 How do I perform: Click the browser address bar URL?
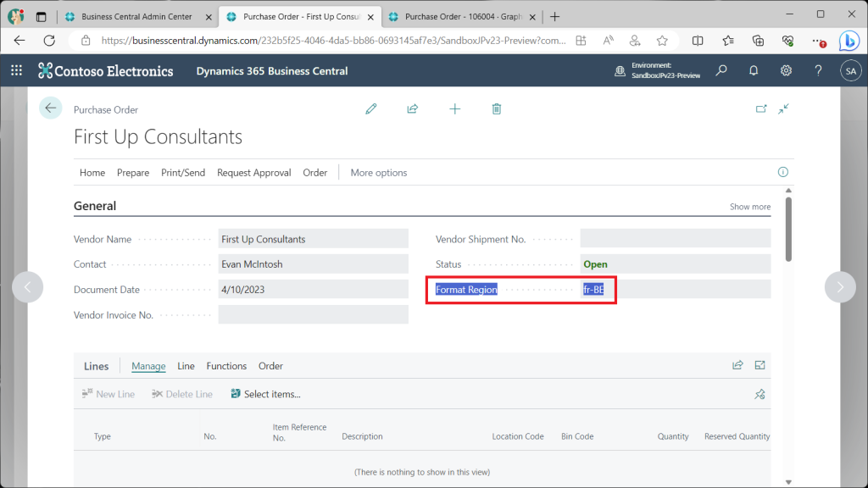333,41
